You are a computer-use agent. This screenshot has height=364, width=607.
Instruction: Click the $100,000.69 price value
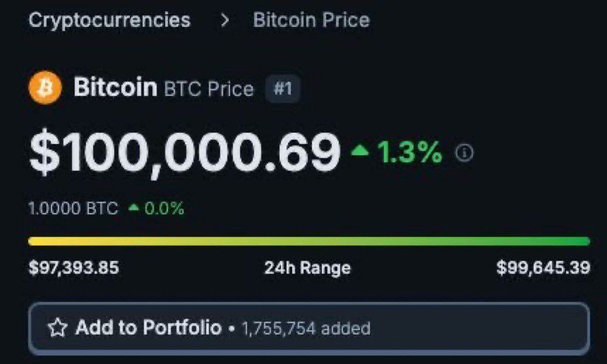[184, 152]
